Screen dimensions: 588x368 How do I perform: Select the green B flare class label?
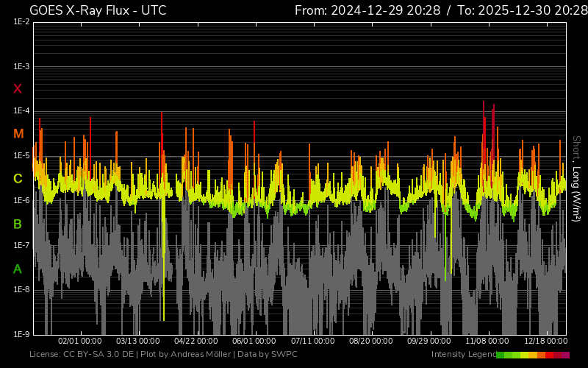[x=18, y=224]
